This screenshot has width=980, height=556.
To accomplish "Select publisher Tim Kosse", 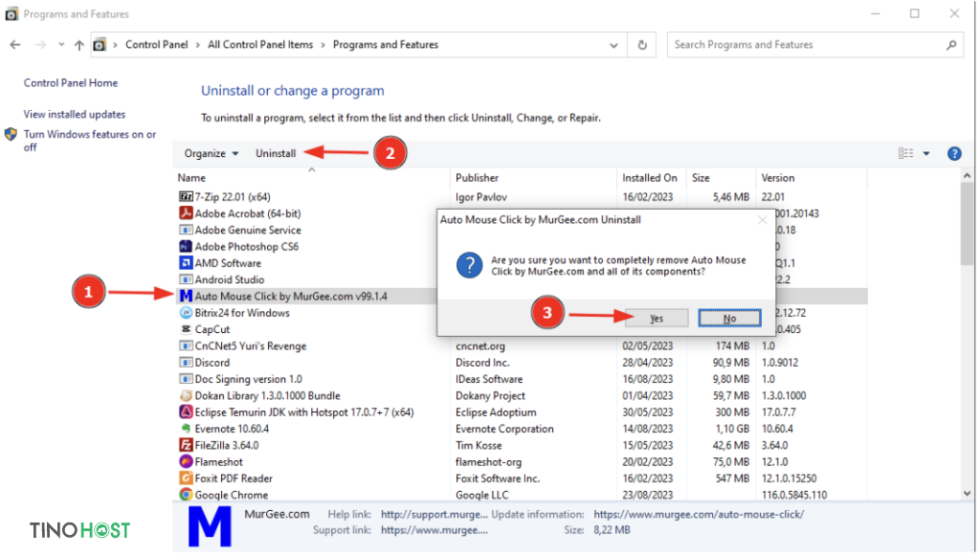I will 479,445.
